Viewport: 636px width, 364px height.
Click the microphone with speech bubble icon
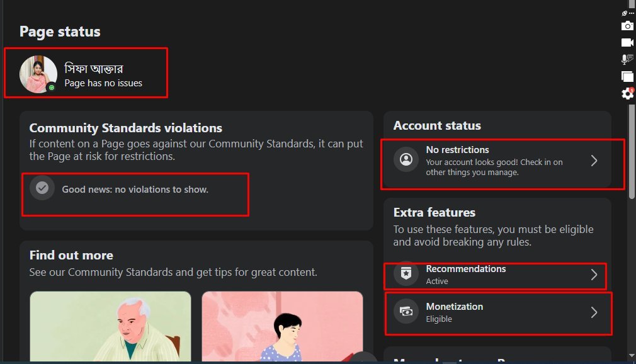(x=627, y=60)
